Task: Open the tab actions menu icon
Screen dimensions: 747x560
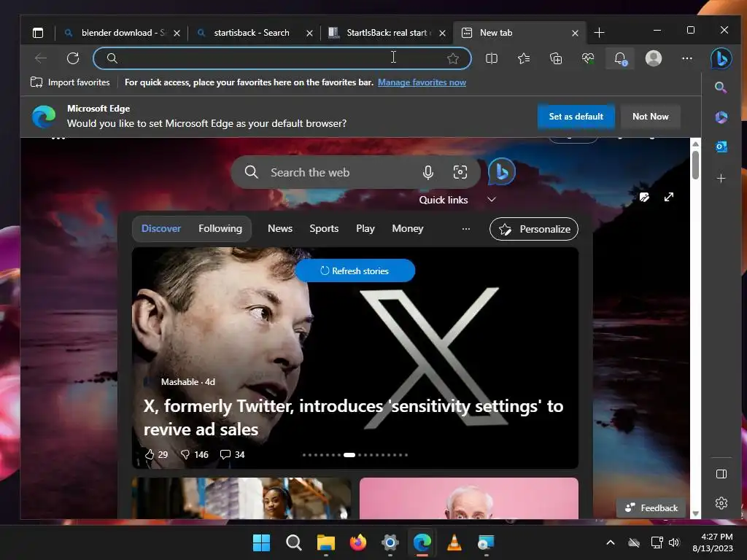Action: pos(38,32)
